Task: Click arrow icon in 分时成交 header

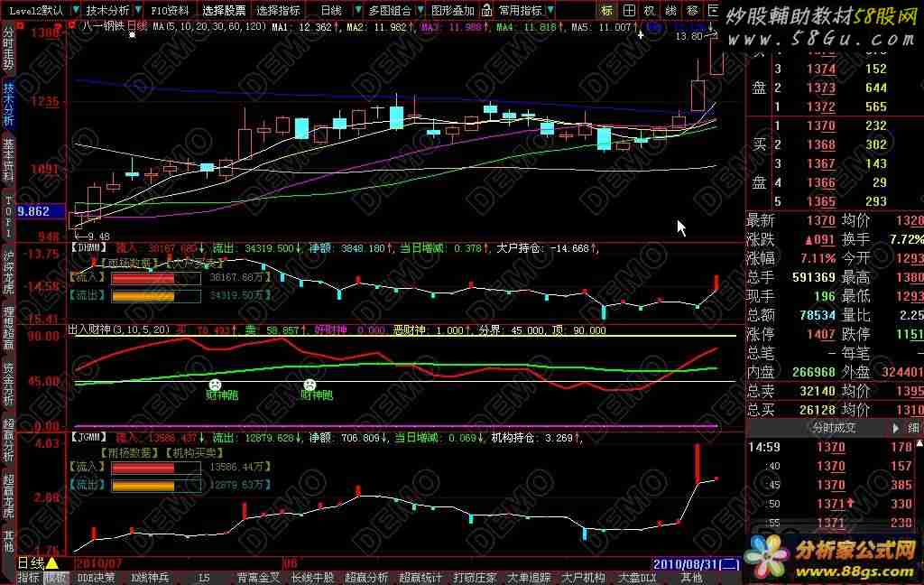Action: coord(896,428)
